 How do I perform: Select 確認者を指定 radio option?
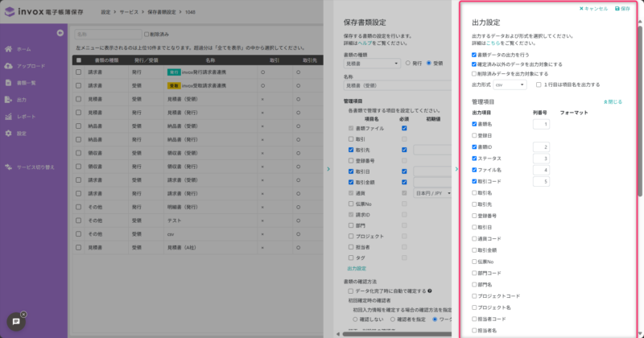pyautogui.click(x=393, y=319)
